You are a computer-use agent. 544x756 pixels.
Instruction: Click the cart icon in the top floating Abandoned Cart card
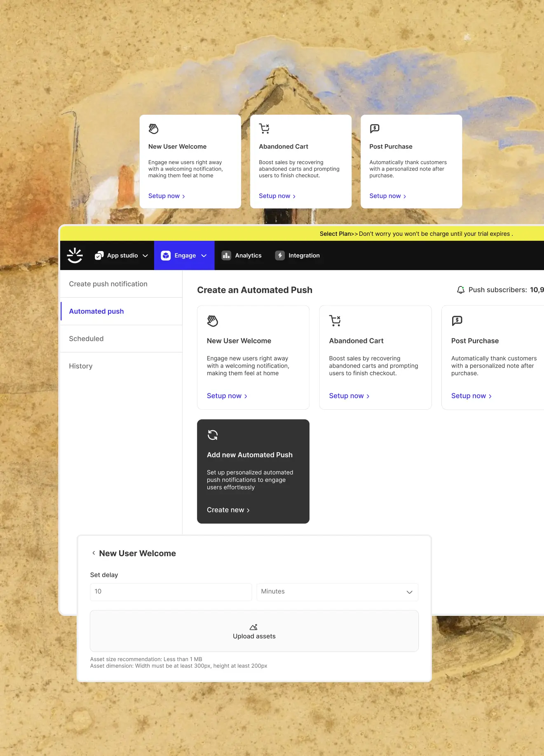pos(264,129)
